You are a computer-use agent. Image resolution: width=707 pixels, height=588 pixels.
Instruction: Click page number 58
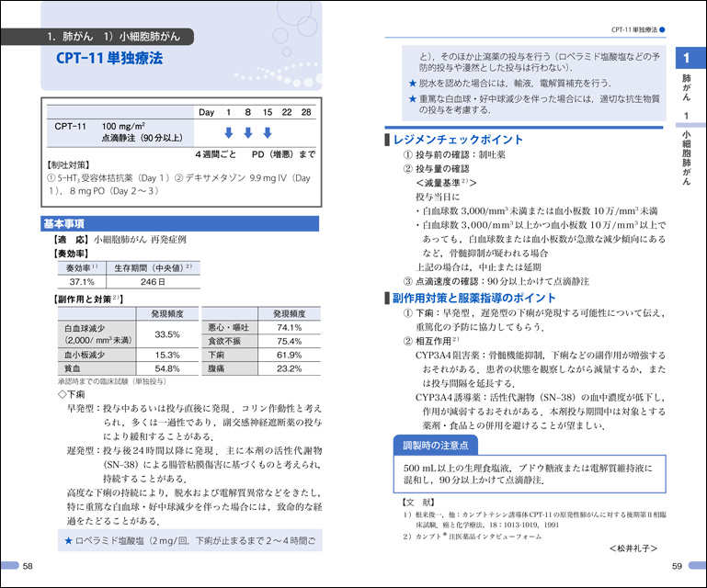(x=28, y=566)
